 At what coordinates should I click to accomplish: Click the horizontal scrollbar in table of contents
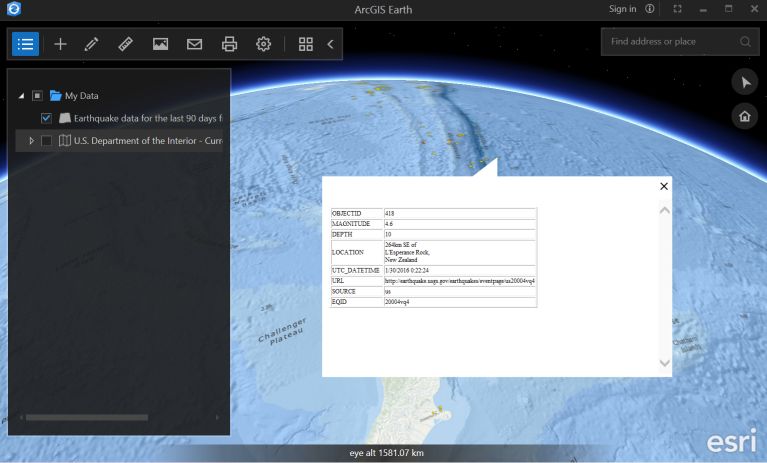click(87, 418)
